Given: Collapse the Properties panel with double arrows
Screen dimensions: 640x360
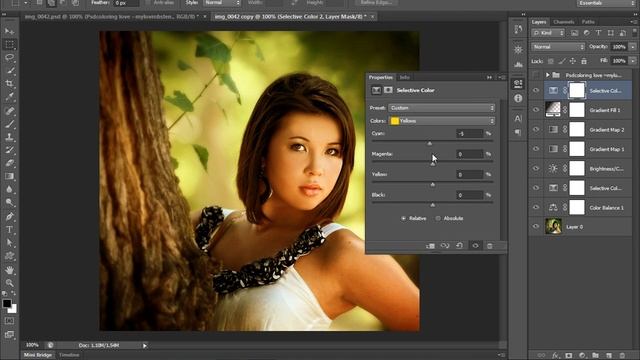Looking at the screenshot, I should pos(489,77).
